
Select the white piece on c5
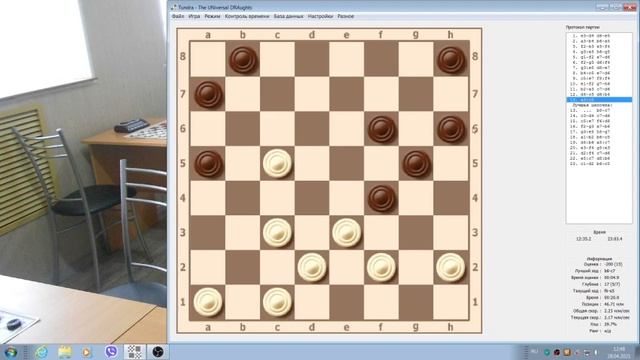click(x=277, y=164)
